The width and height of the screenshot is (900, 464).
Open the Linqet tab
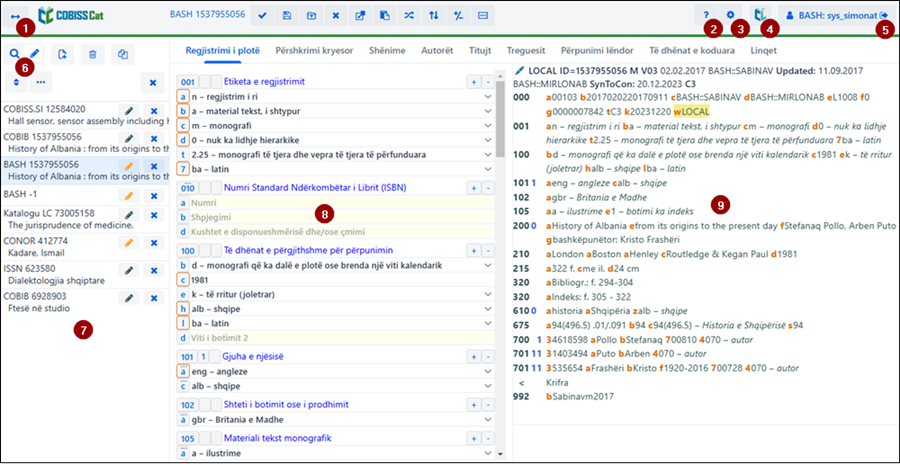pos(763,51)
